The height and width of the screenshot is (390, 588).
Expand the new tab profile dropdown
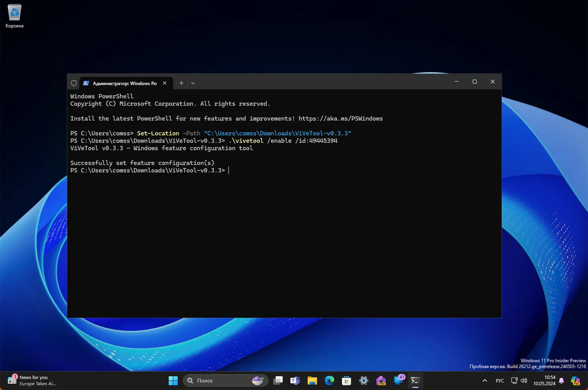193,83
